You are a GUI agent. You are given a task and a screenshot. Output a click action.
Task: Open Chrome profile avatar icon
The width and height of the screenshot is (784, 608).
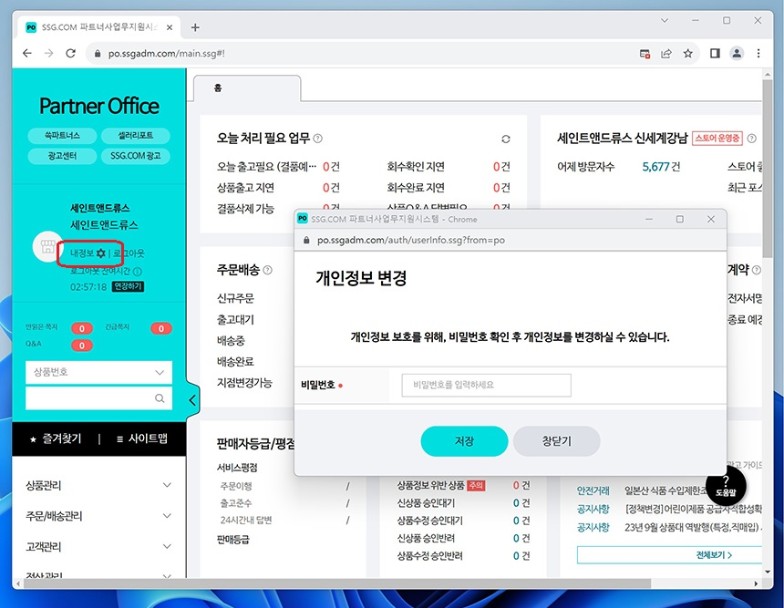(x=736, y=54)
